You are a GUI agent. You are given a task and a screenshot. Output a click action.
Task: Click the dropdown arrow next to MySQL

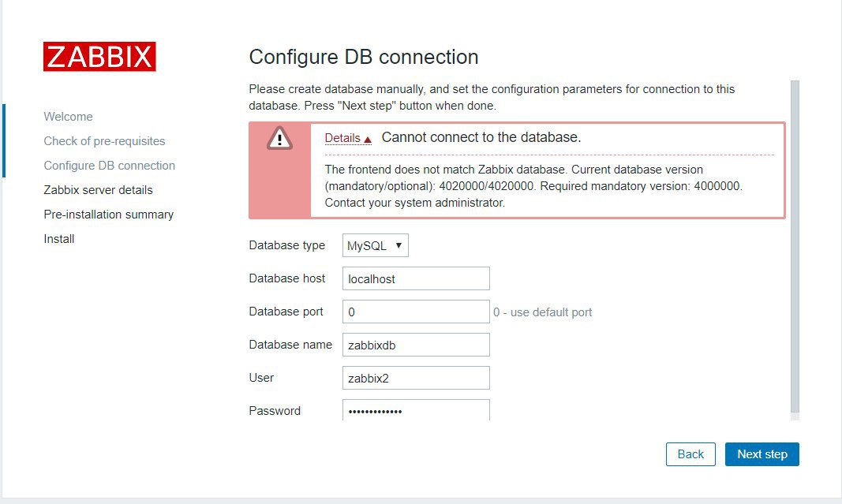click(399, 245)
